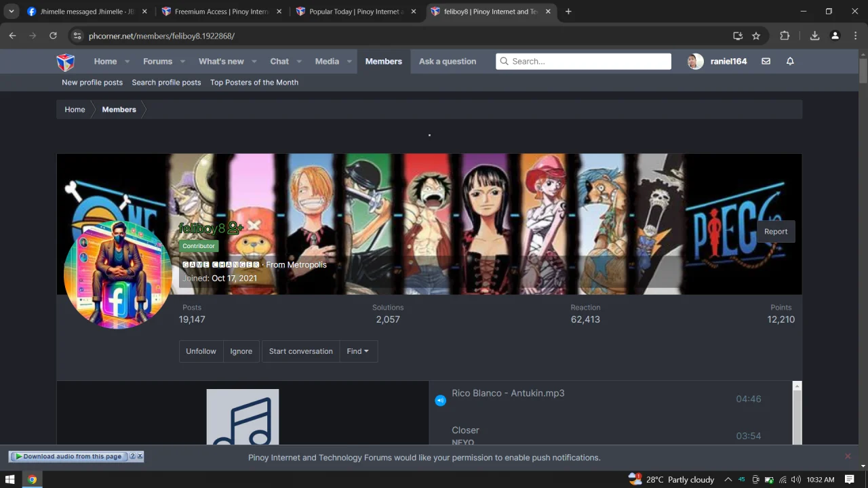Close the Freemium Access tab
The height and width of the screenshot is (488, 868).
click(279, 12)
